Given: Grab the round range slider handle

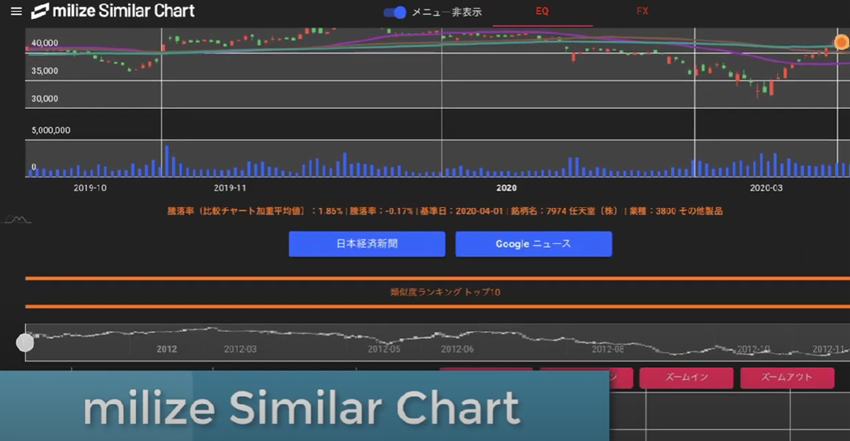Looking at the screenshot, I should (25, 342).
